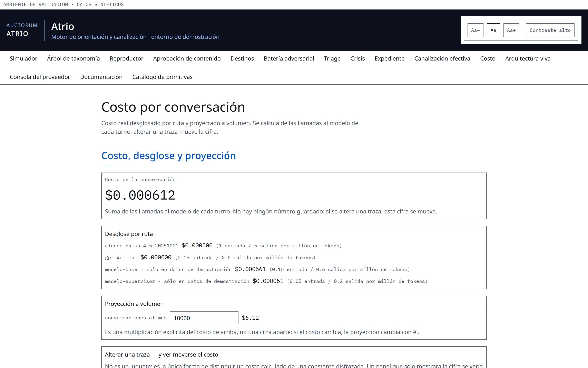Open Arquitectura viva
588x368 pixels.
click(528, 58)
